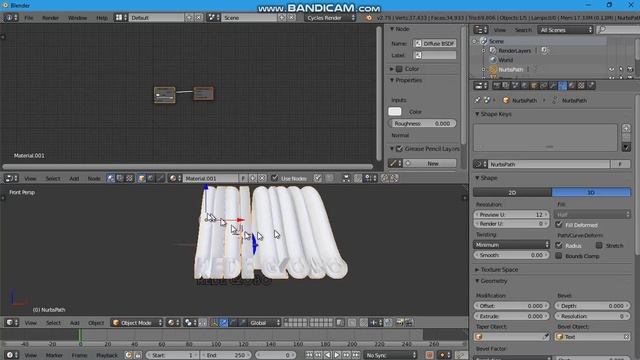Select Compositing nodes tree type icon
The image size is (640, 360).
click(120, 178)
